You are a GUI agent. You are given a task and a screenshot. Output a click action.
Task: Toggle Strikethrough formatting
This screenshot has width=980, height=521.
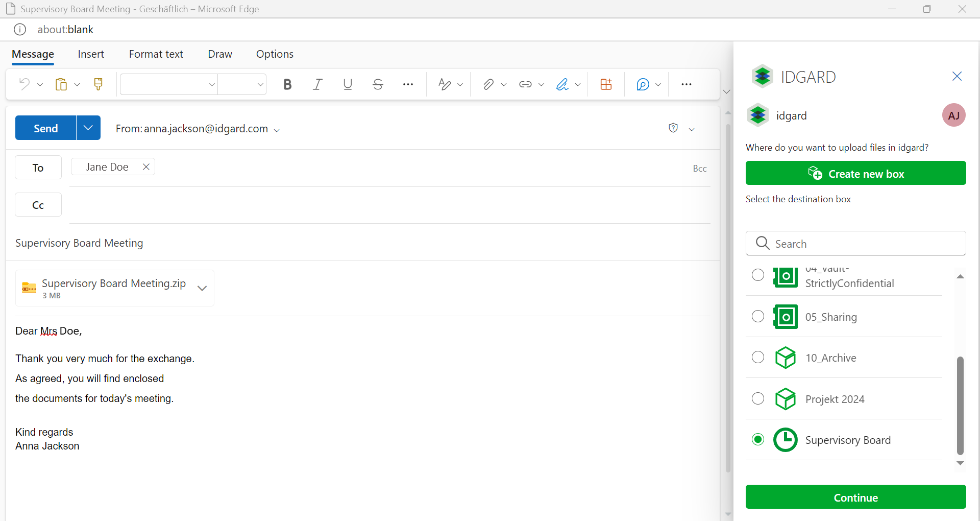[378, 84]
